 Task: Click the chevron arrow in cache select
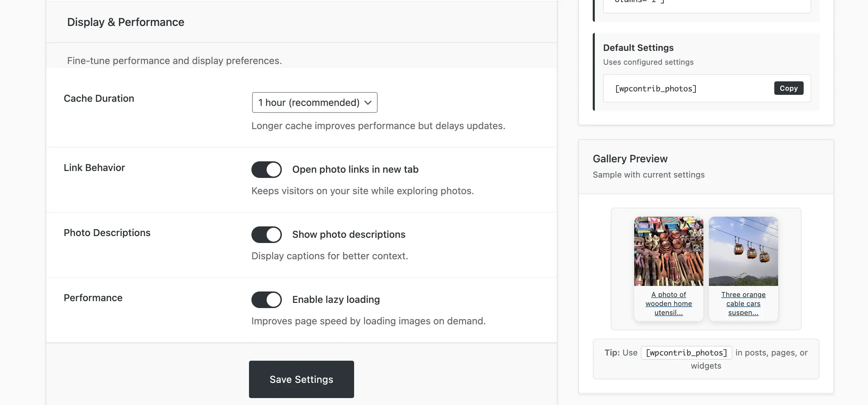(x=368, y=103)
